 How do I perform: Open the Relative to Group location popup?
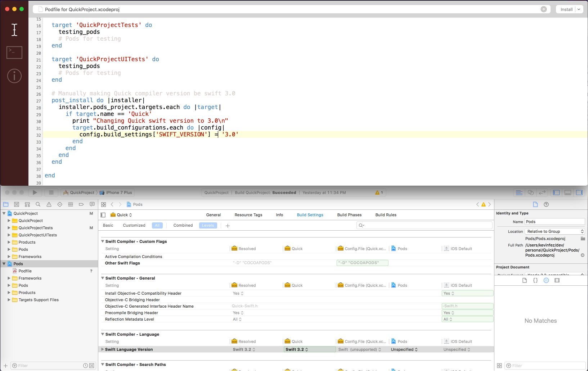coord(555,231)
